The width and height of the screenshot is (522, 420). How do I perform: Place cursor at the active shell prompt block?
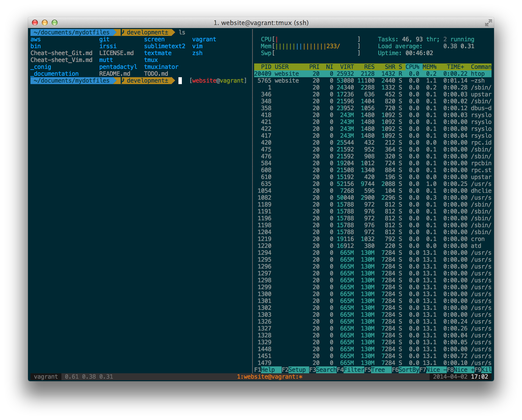[180, 81]
